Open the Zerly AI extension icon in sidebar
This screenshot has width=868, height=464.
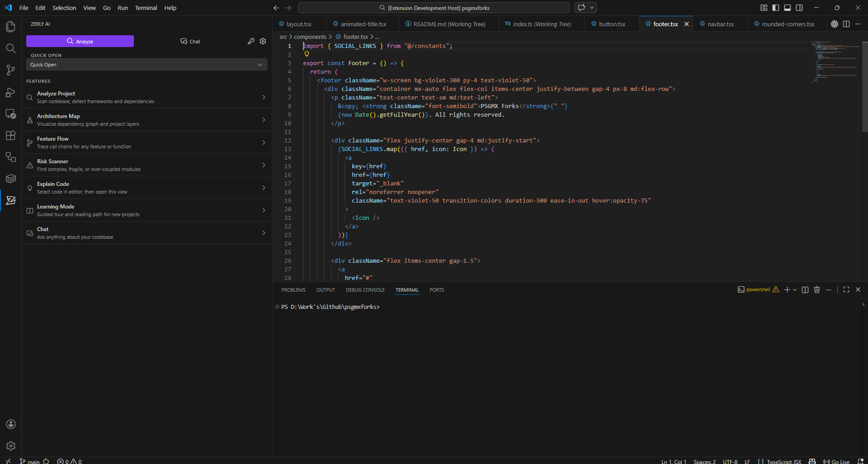point(10,200)
